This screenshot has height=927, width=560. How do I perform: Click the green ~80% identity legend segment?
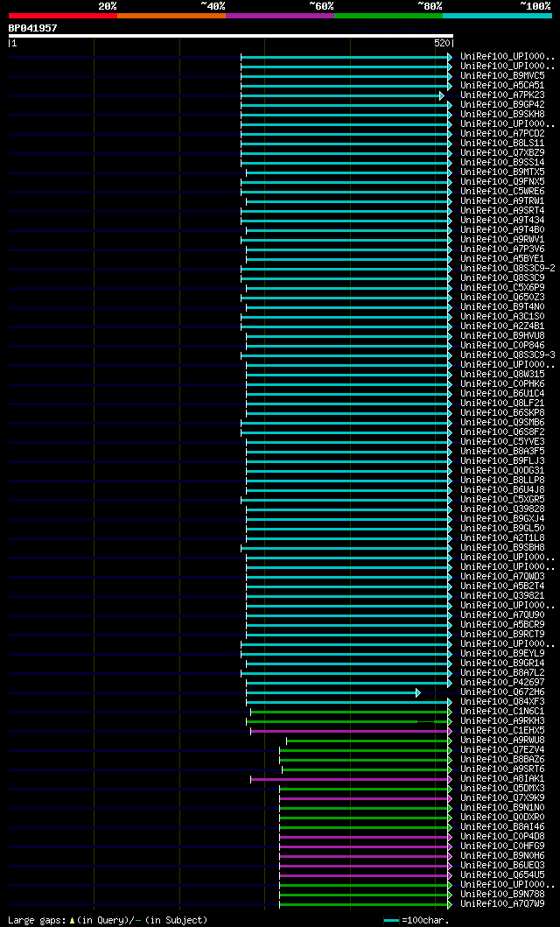pyautogui.click(x=388, y=16)
